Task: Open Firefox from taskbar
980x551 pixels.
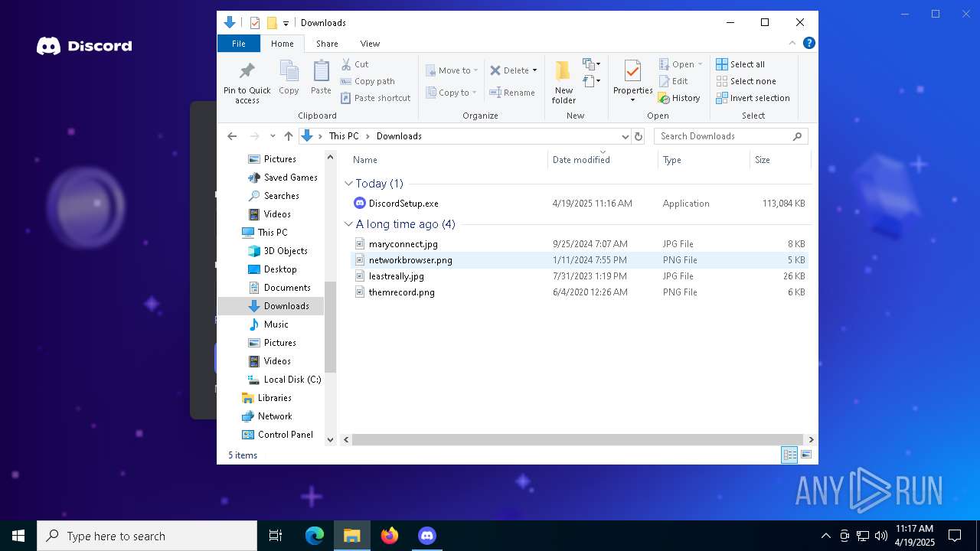Action: click(390, 536)
